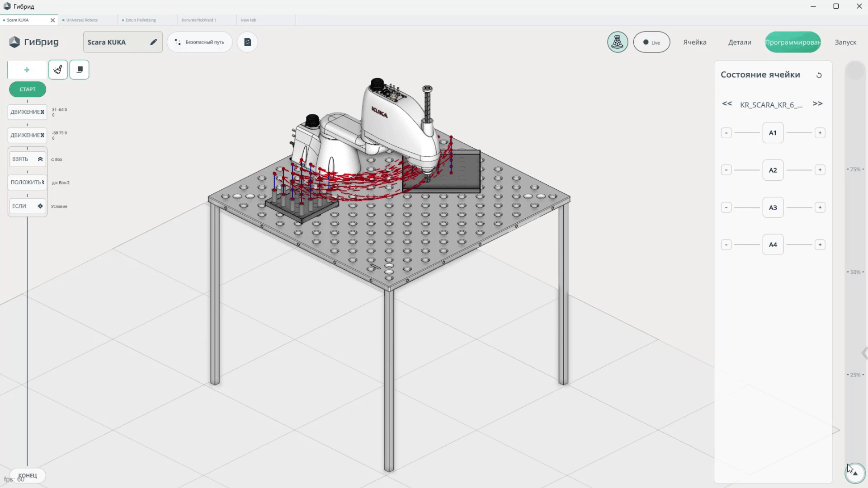
Task: Open the Детали tab
Action: [740, 42]
